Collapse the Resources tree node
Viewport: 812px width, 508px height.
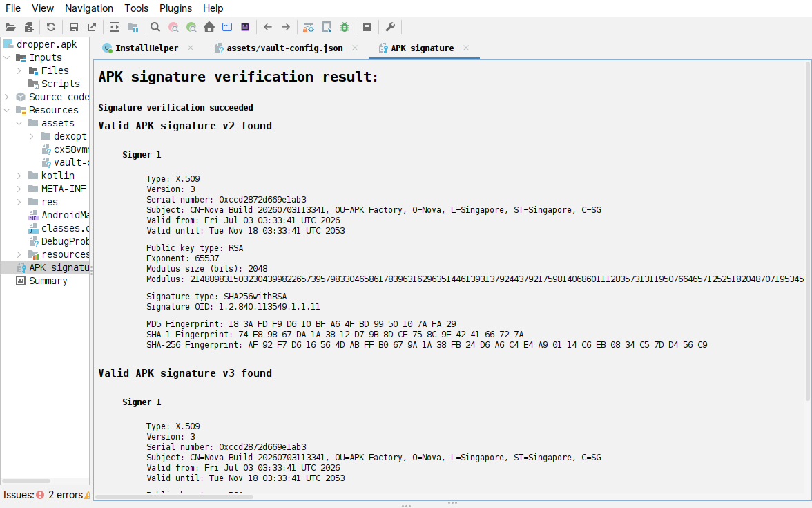(7, 110)
